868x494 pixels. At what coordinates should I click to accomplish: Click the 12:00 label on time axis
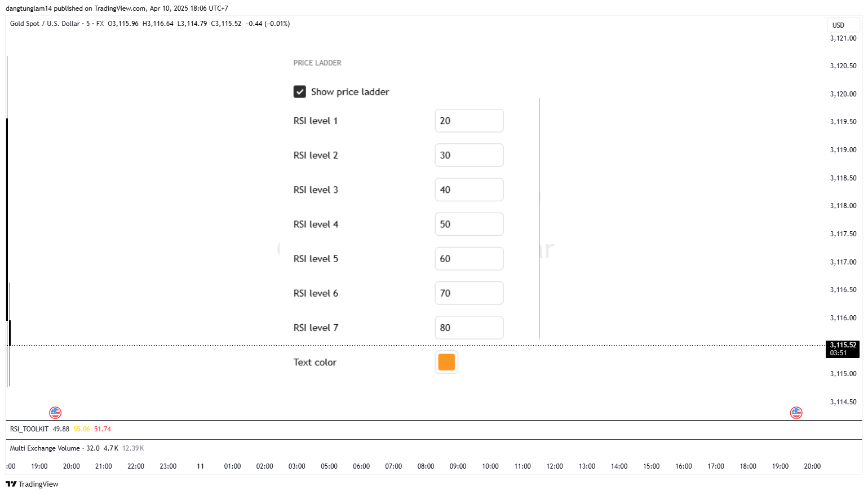(x=555, y=466)
